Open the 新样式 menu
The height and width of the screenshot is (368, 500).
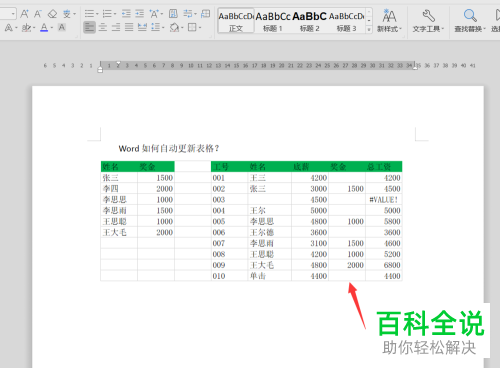pyautogui.click(x=389, y=21)
